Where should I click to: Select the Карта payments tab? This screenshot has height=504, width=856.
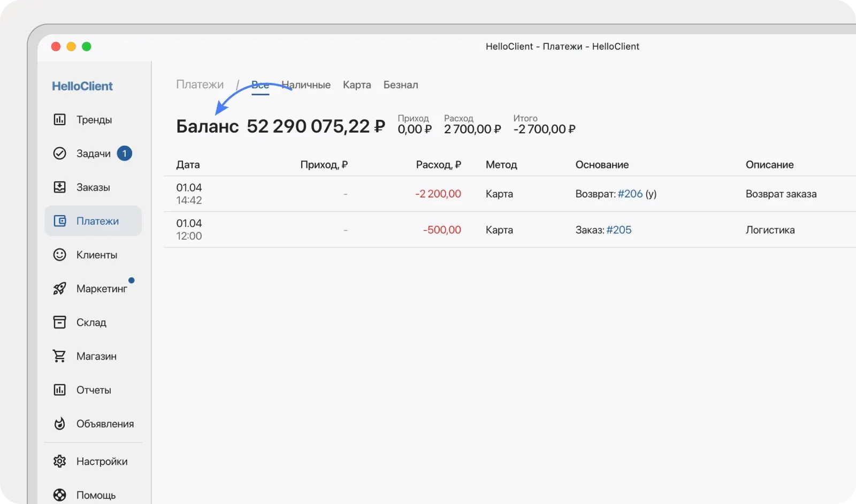pyautogui.click(x=357, y=85)
